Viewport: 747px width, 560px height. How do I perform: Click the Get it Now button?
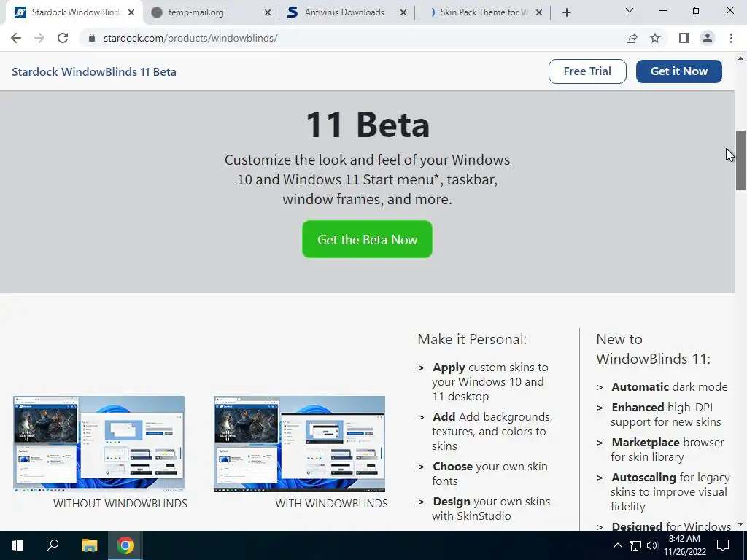(679, 71)
